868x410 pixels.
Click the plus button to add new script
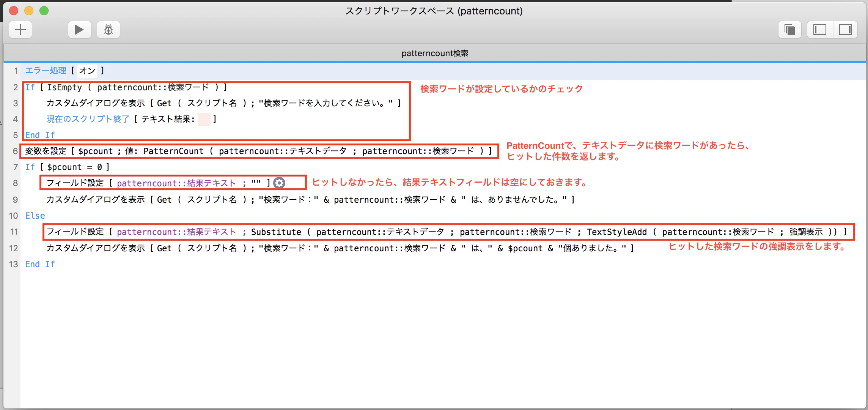(20, 30)
